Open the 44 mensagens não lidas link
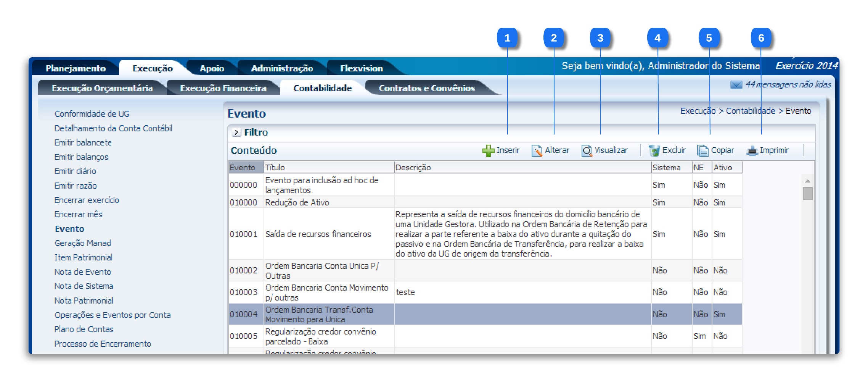Screen dimensions: 868x383 click(788, 85)
